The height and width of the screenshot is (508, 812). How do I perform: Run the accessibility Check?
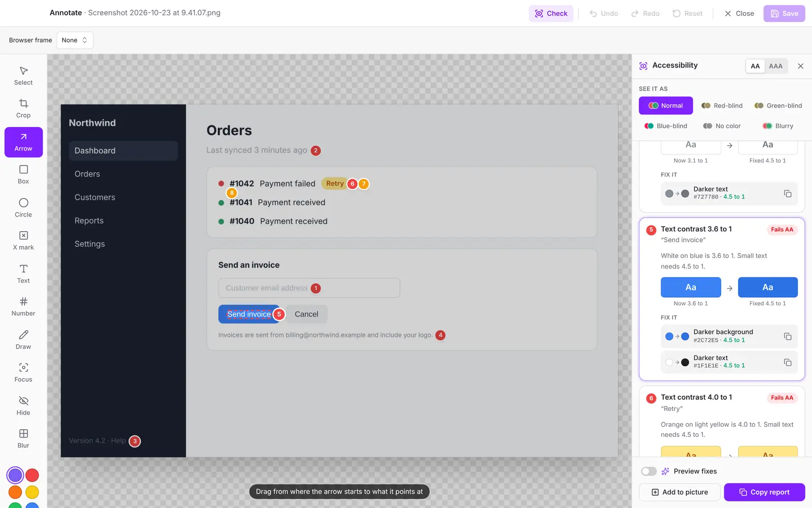click(x=551, y=14)
